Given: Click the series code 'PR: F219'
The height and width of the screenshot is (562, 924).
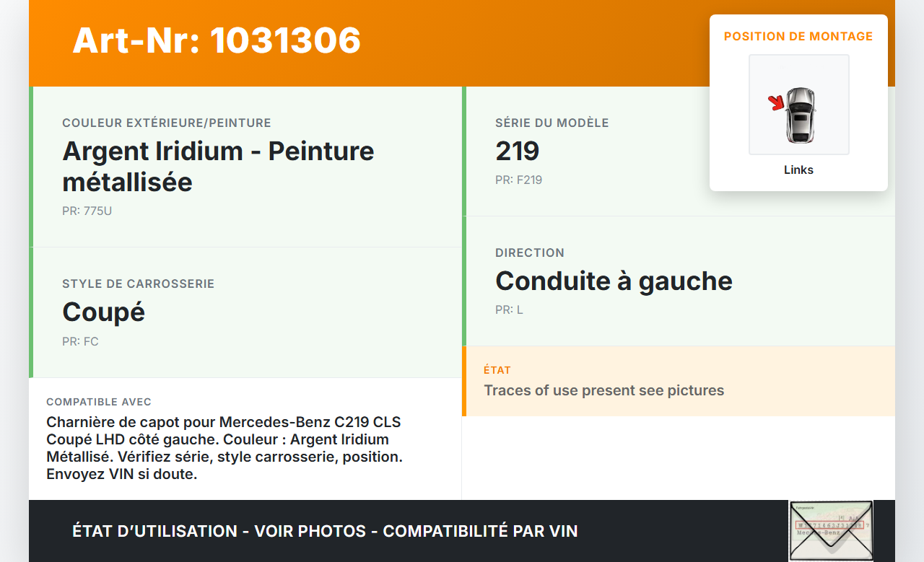Looking at the screenshot, I should coord(518,180).
